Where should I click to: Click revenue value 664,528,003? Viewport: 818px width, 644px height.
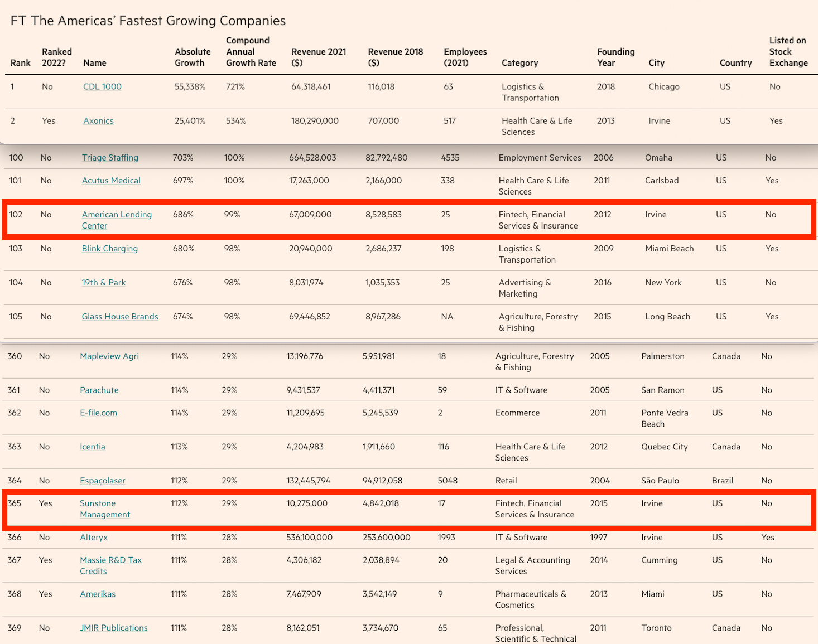[312, 158]
